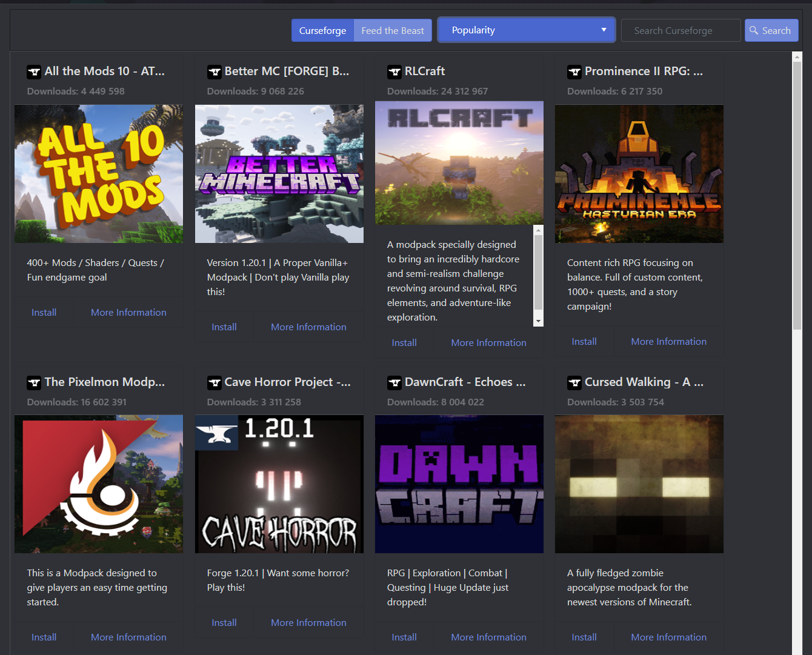
Task: Click the 'RLCraft' title text
Action: click(425, 71)
